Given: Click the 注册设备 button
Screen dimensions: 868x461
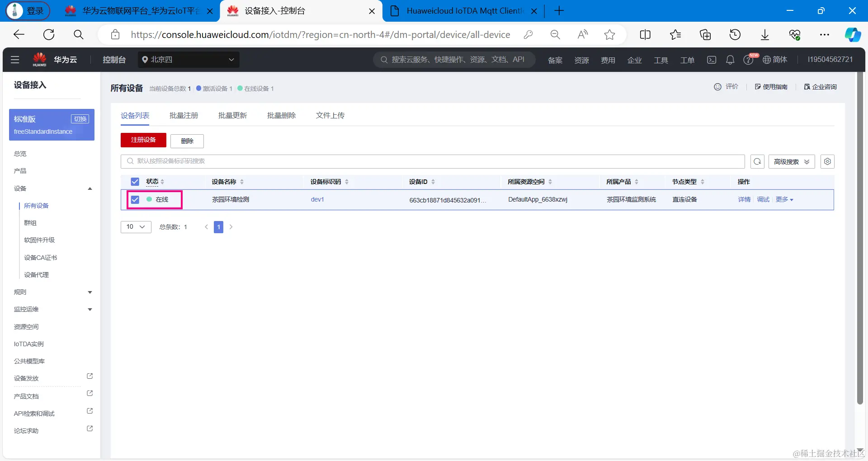Looking at the screenshot, I should (x=143, y=140).
